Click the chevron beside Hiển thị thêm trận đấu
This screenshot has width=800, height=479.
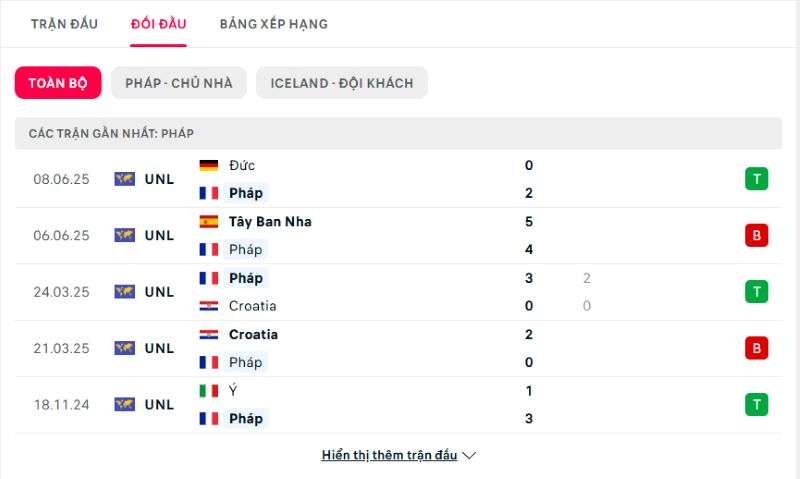click(469, 456)
